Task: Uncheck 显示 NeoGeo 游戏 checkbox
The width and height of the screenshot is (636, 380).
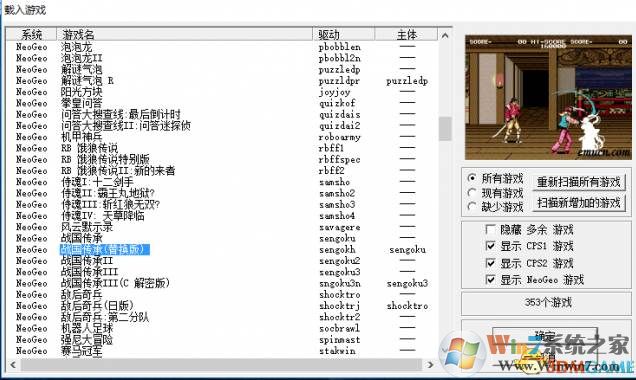Action: point(490,280)
